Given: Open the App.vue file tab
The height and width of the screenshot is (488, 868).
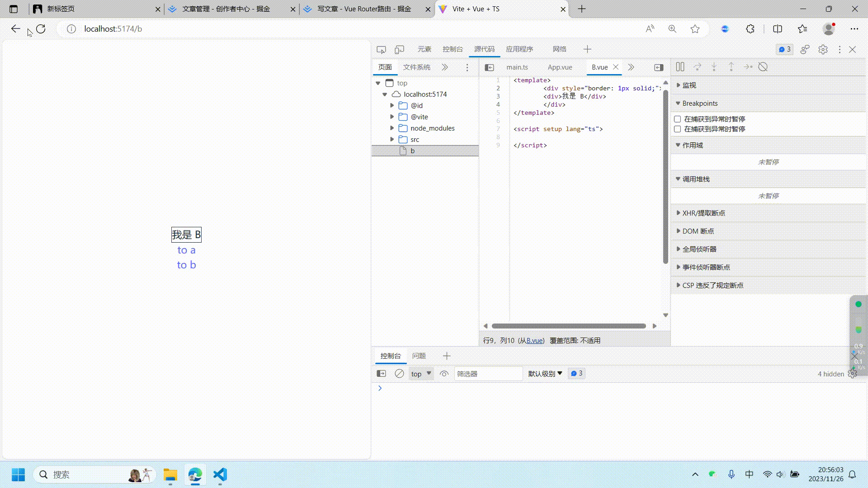Looking at the screenshot, I should pyautogui.click(x=560, y=67).
